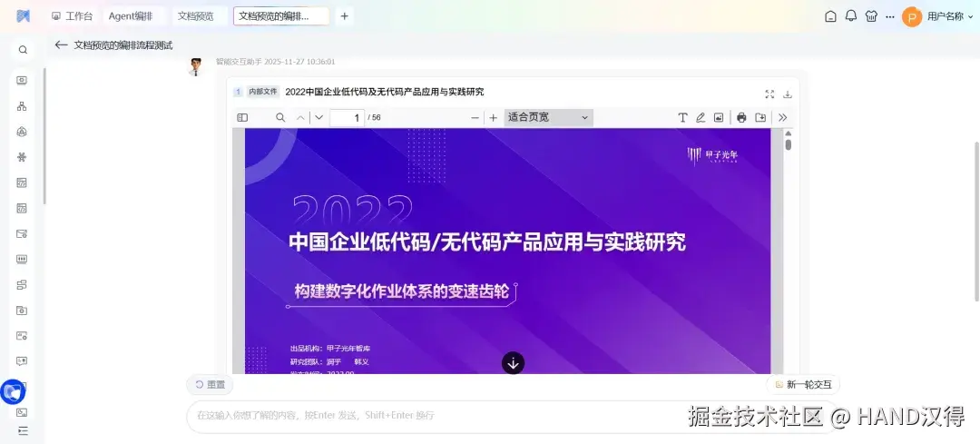Open the 适合页宽 zoom dropdown
Image resolution: width=980 pixels, height=444 pixels.
coord(548,117)
